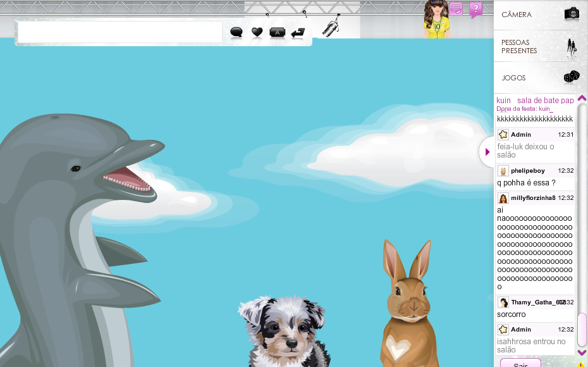Click 'isahhrosa entrou no salão' message

[531, 345]
